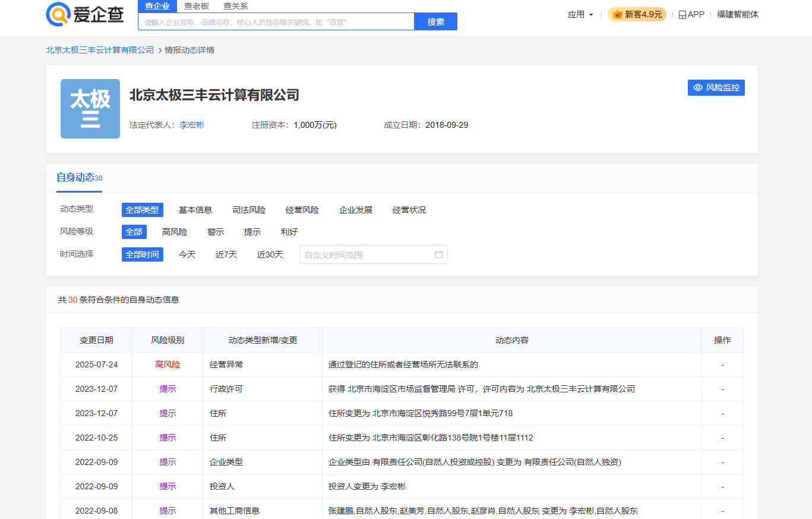Open the APP download icon
Screen dimensions: 812x519
(681, 14)
